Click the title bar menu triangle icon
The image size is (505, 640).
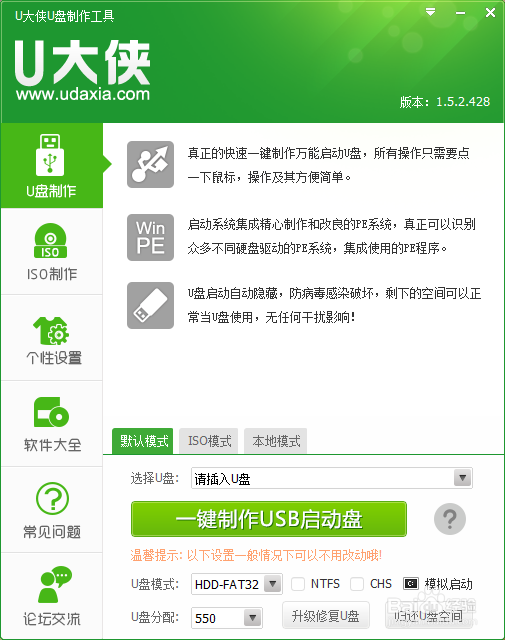coord(430,12)
